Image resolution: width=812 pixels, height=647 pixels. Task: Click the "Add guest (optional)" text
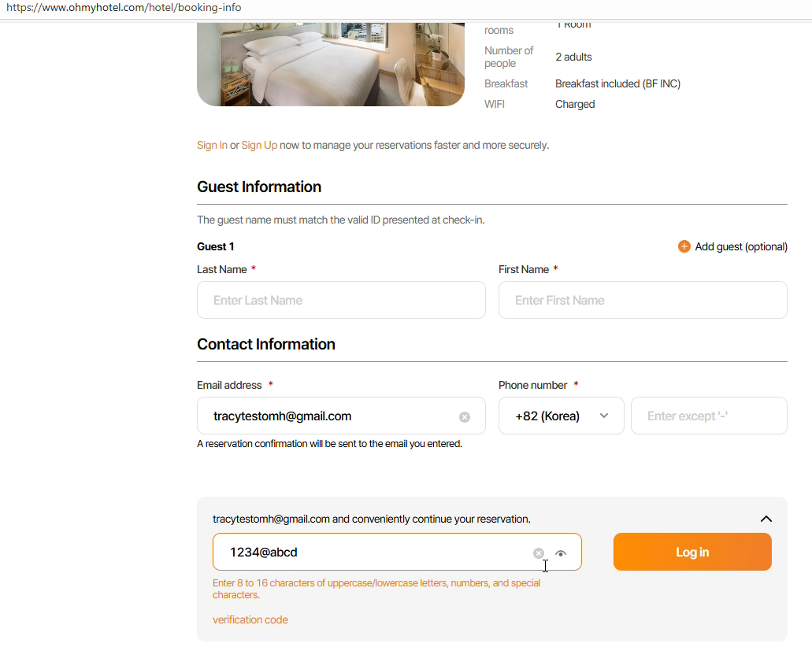click(741, 246)
